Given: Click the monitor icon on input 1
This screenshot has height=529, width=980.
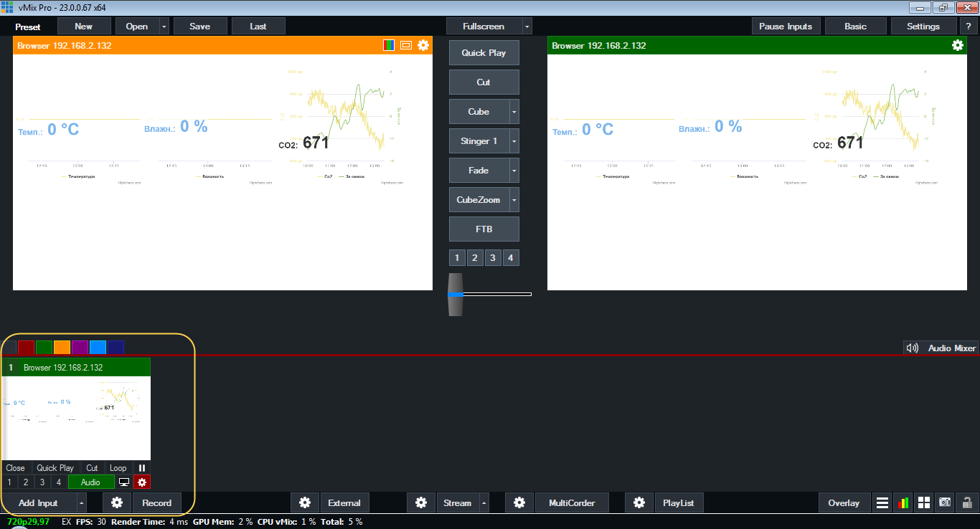Looking at the screenshot, I should tap(124, 482).
